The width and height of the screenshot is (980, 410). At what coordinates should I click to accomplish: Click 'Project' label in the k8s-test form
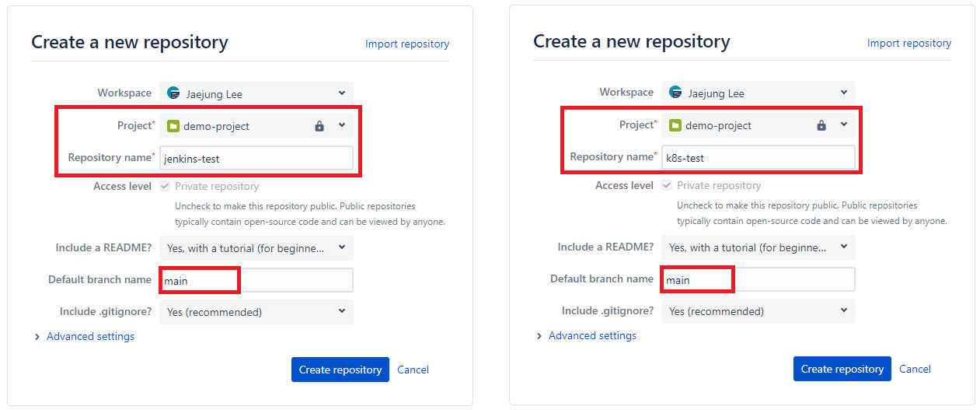click(x=636, y=125)
